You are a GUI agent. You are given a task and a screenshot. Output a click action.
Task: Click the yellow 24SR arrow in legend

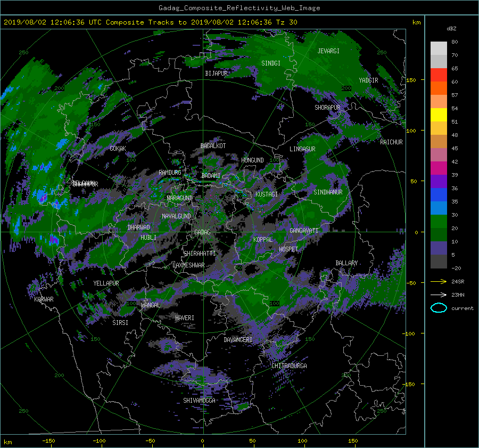click(439, 281)
